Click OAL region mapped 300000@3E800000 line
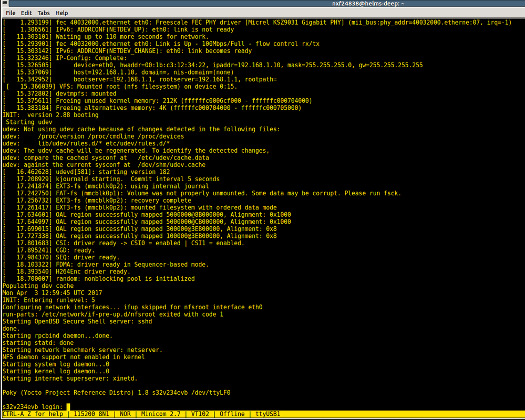 click(140, 229)
